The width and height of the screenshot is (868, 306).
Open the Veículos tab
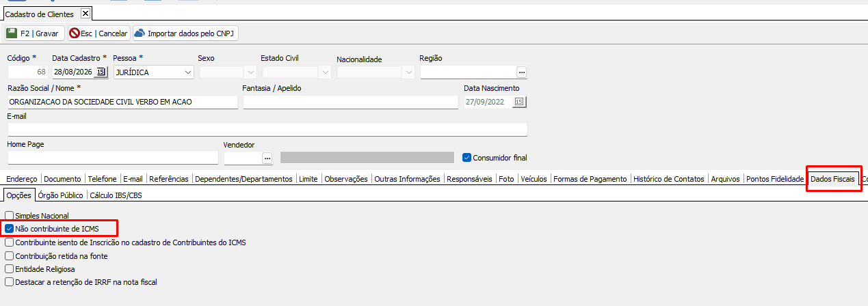[x=534, y=179]
